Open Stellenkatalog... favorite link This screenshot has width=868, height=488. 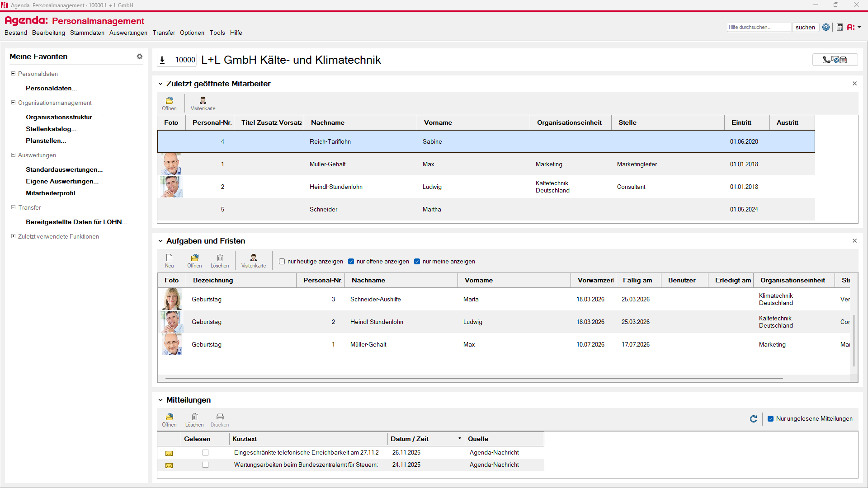click(51, 129)
